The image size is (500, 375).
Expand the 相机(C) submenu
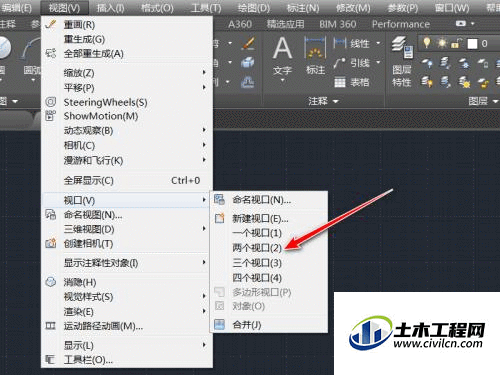[x=127, y=145]
